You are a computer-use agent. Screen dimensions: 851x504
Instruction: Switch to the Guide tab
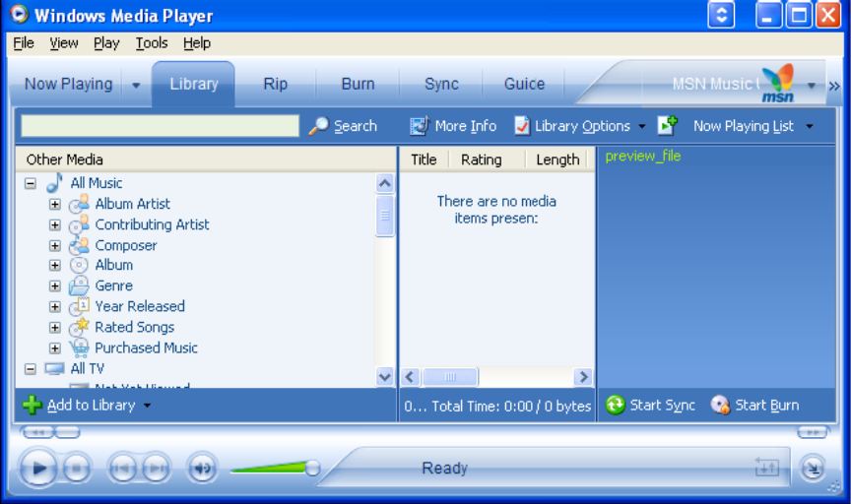click(x=524, y=84)
